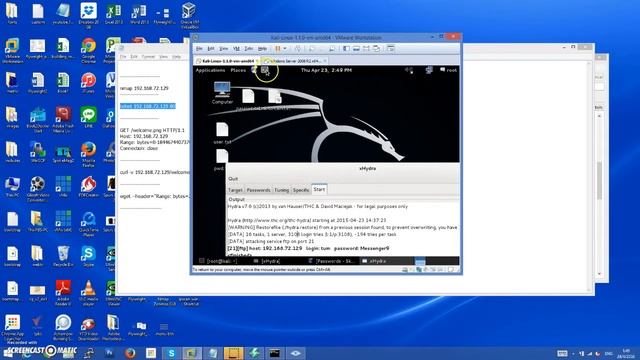Open the Edit menu in VMware Workstation
Screen dimensions: 640x360
click(x=211, y=49)
